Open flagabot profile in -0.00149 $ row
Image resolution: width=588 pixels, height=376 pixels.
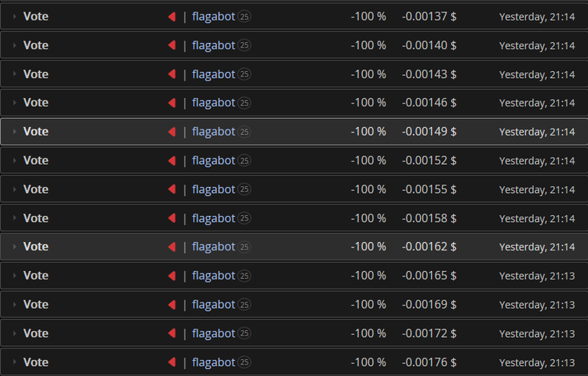point(214,132)
